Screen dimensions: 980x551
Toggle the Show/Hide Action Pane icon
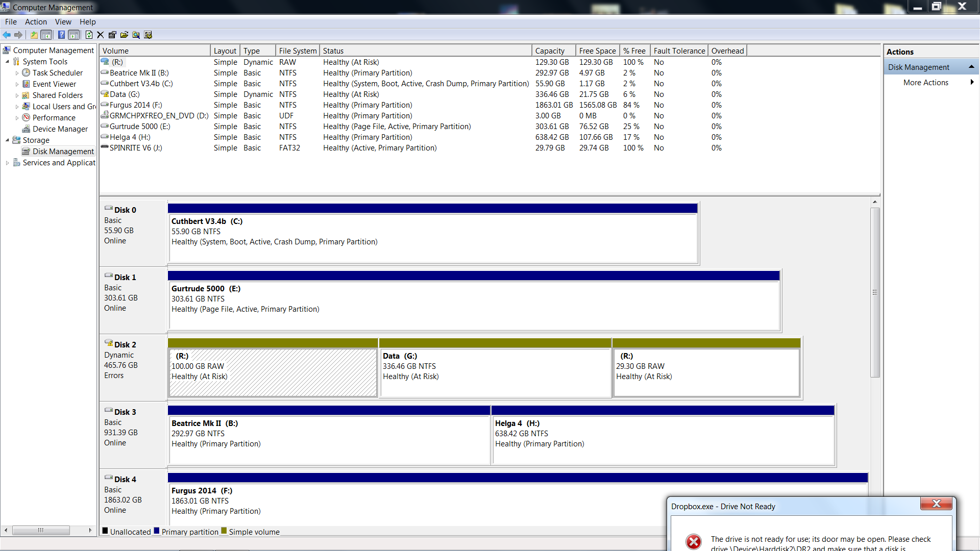tap(74, 35)
